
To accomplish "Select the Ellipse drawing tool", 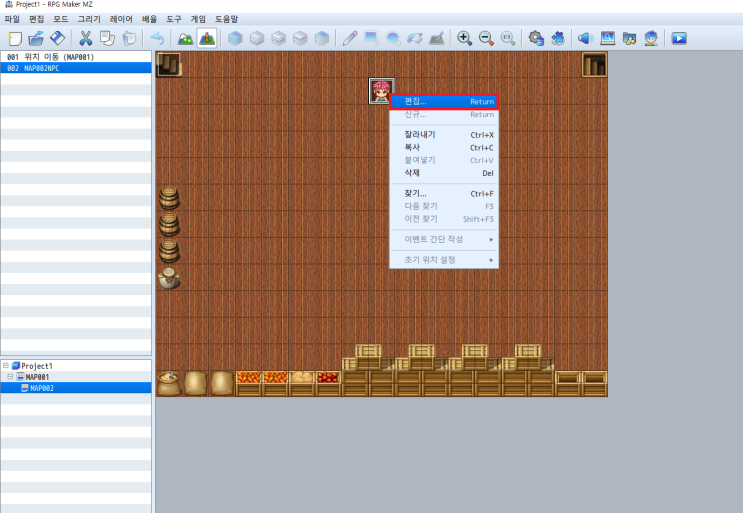I will [393, 38].
